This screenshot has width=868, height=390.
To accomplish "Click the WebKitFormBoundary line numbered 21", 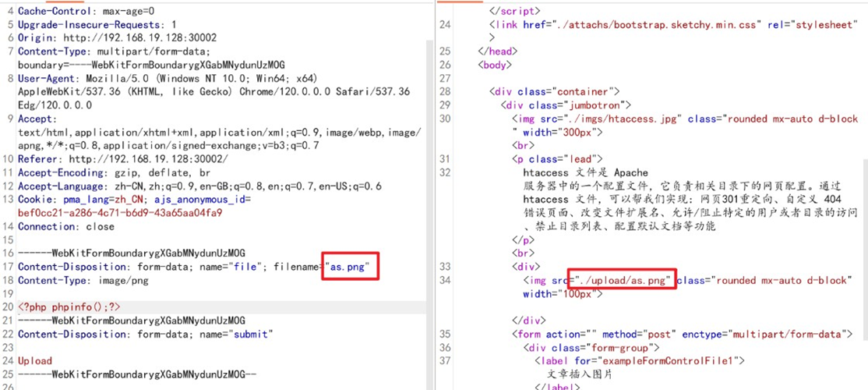I will (x=131, y=321).
